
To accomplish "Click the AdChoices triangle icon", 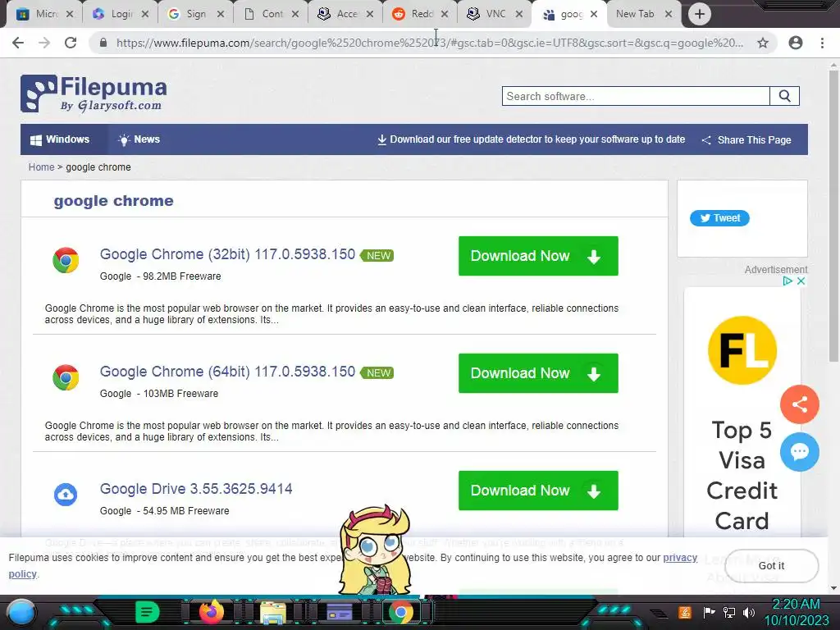I will (787, 281).
